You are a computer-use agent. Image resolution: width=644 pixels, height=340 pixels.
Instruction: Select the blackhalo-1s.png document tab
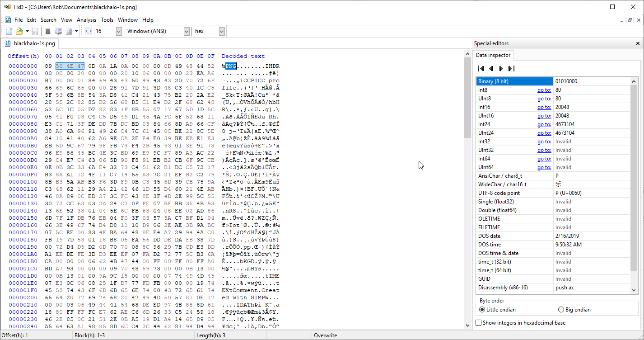click(30, 43)
